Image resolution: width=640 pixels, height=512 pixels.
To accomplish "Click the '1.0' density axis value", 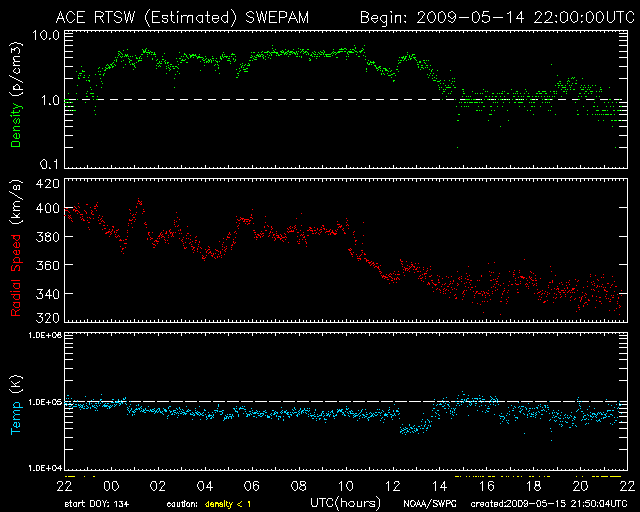I will tap(50, 100).
